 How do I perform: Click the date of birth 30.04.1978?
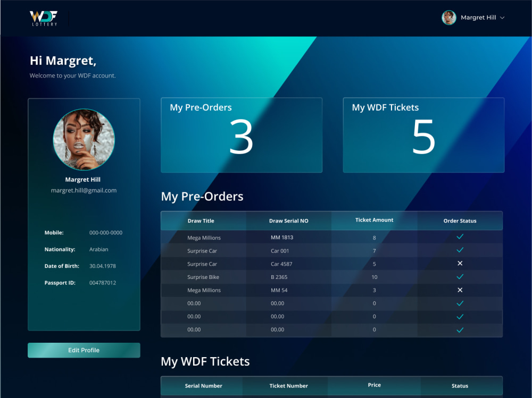pos(103,266)
